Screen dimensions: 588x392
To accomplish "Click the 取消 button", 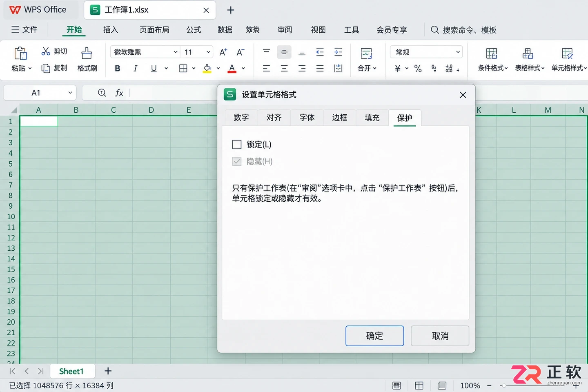I will pos(440,336).
